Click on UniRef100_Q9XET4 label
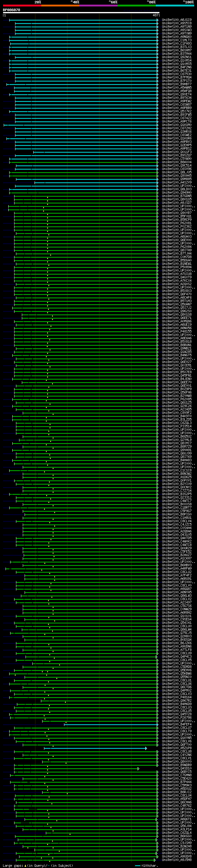 click(177, 94)
